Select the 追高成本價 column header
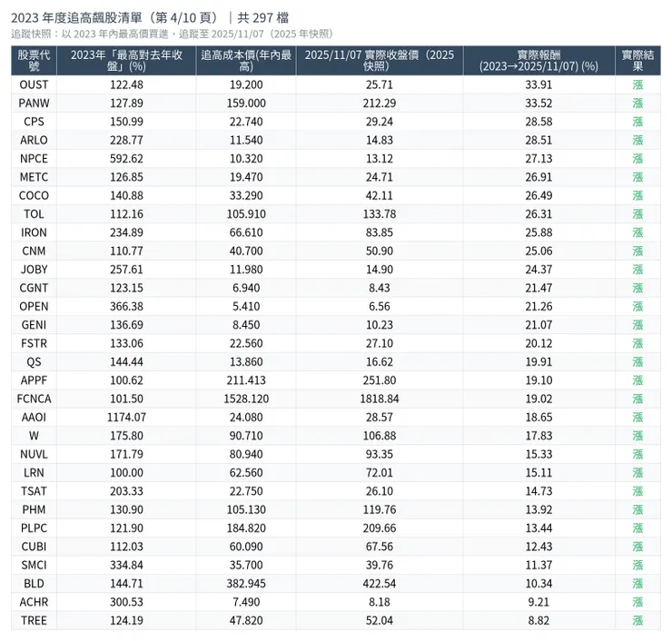The height and width of the screenshot is (641, 672). coord(245,61)
